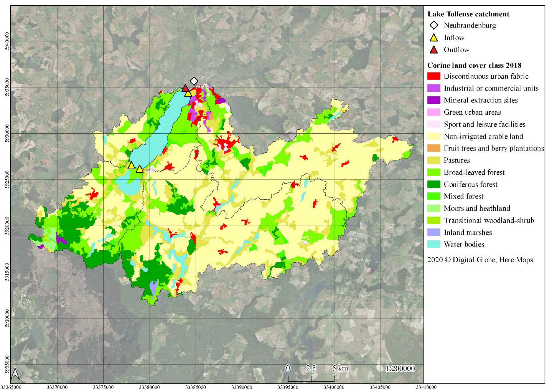Click the Water bodies cyan swatch
Screen dimensions: 549x392
(434, 244)
